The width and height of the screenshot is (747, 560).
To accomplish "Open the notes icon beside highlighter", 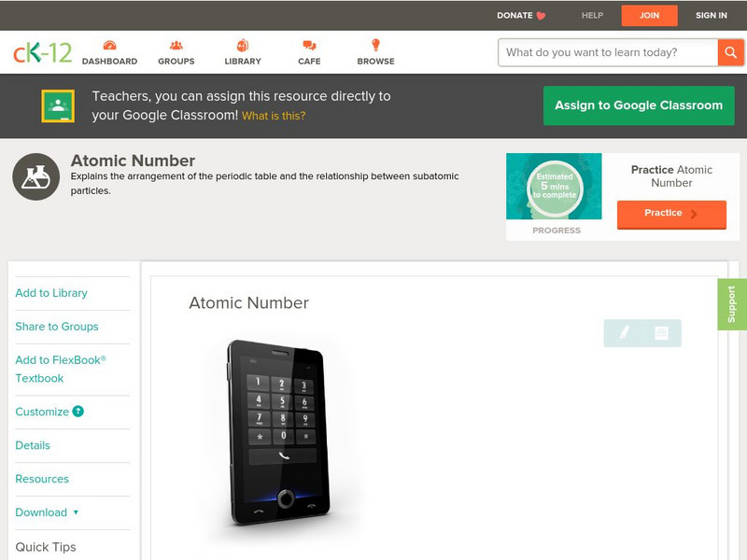I will pyautogui.click(x=661, y=333).
